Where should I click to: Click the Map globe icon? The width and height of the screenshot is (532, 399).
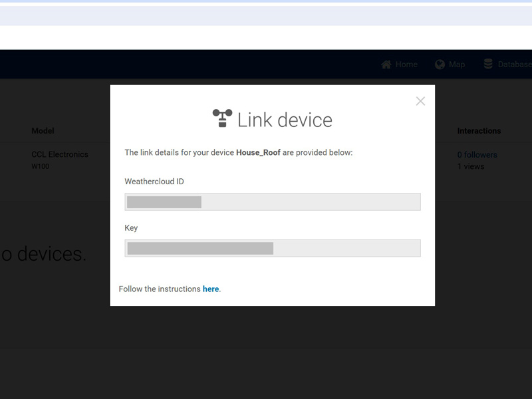[x=440, y=65]
